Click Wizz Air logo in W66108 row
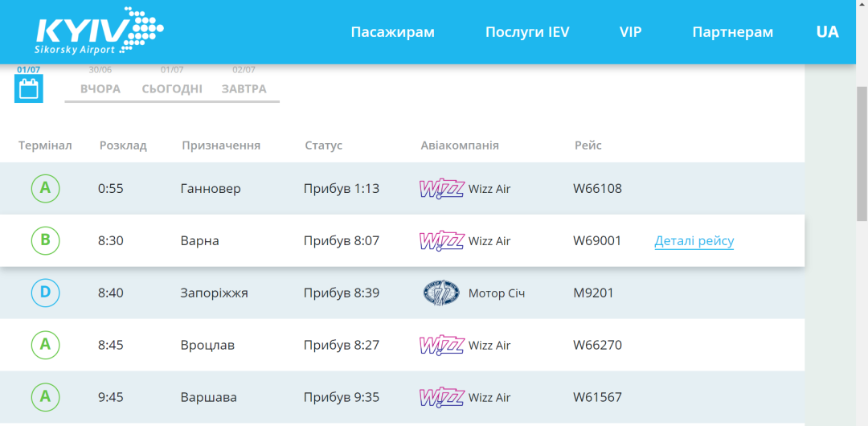The image size is (868, 426). [x=441, y=189]
